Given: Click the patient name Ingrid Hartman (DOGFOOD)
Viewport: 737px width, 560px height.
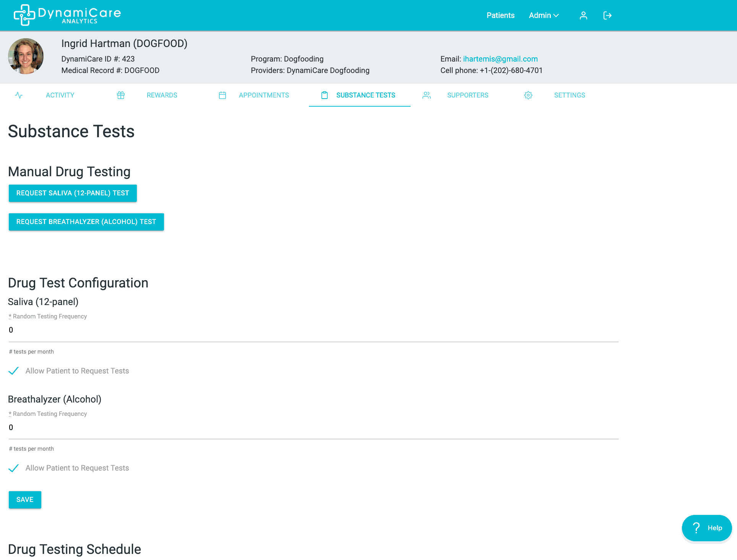Looking at the screenshot, I should (x=124, y=44).
